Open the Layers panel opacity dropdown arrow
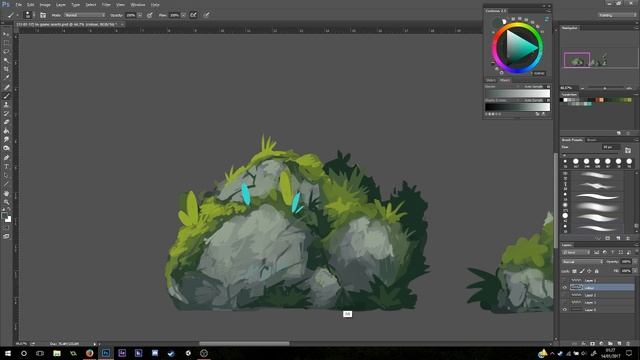Image resolution: width=640 pixels, height=360 pixels. (634, 262)
